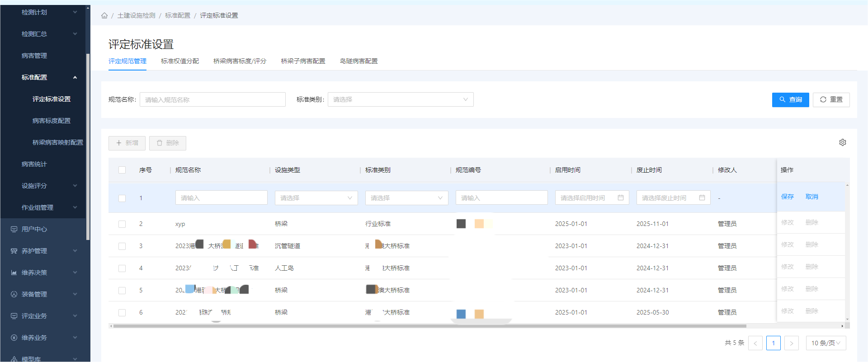Click the table horizontal scrollbar

pyautogui.click(x=429, y=326)
